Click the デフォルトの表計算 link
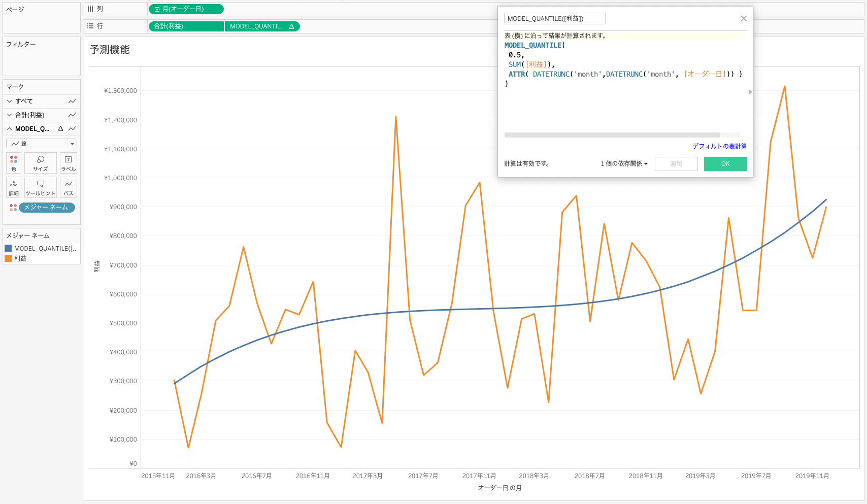The image size is (867, 504). (x=719, y=146)
